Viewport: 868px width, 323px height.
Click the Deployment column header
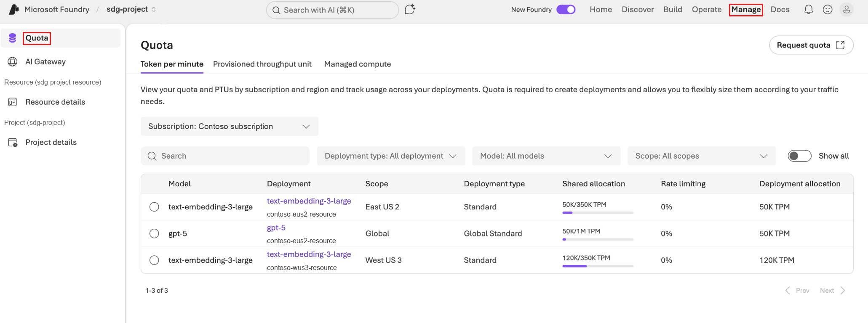point(289,184)
